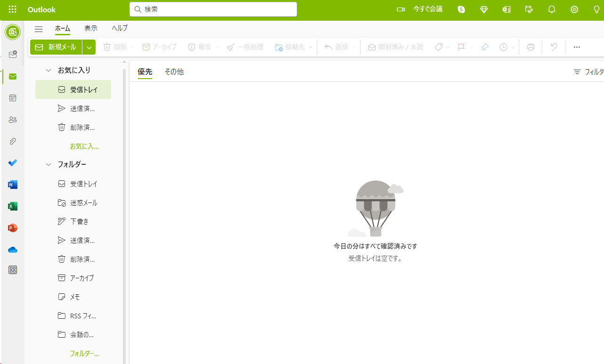Switch to the 表示 tab
604x364 pixels.
coord(91,28)
